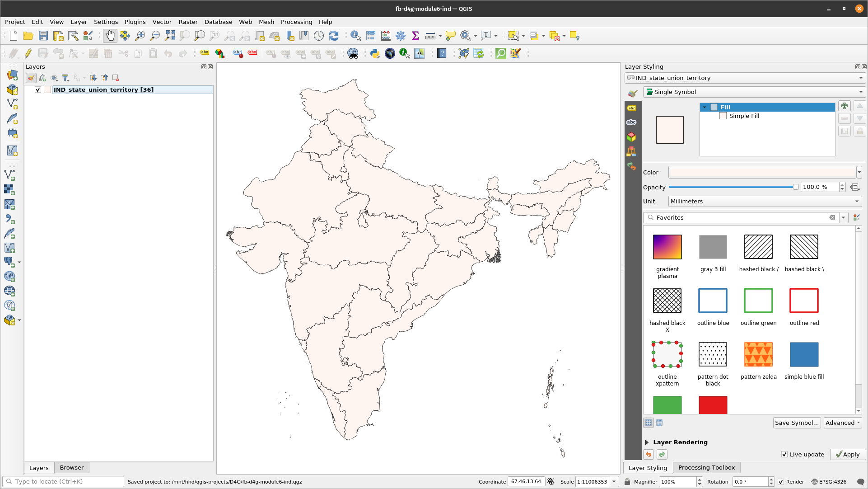Select the pattern zelda symbol
868x489 pixels.
758,354
